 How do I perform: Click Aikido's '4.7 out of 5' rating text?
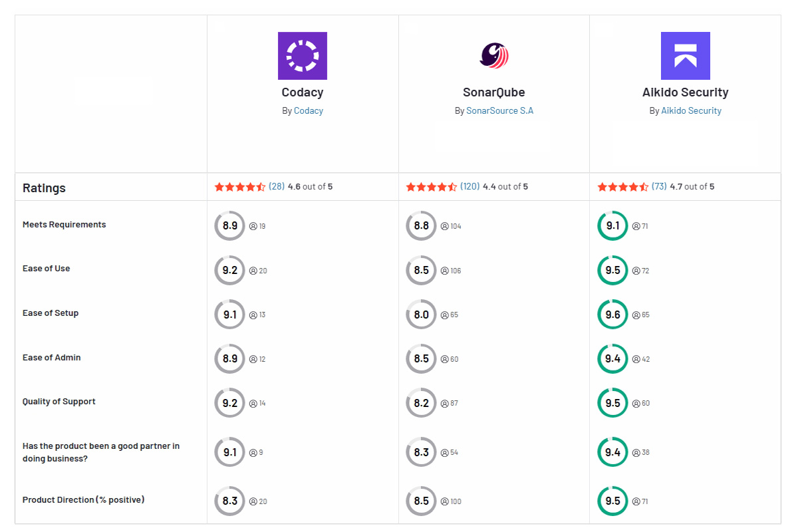[692, 187]
